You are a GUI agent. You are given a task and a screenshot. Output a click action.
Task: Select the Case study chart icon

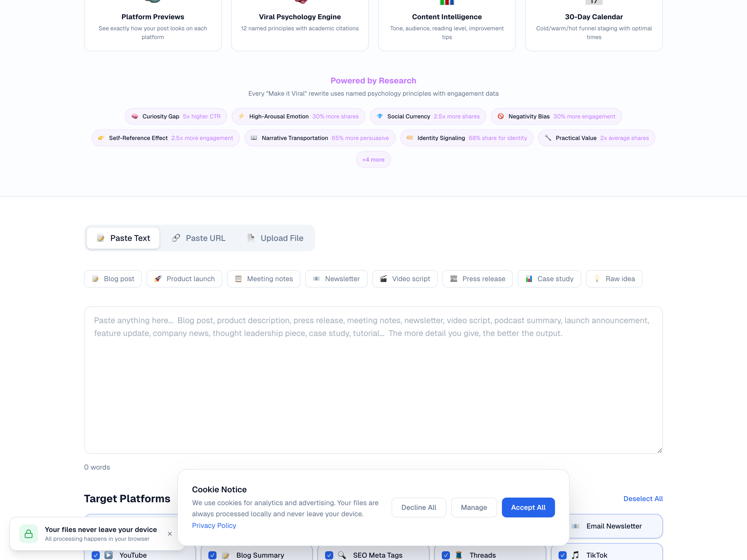(x=529, y=279)
